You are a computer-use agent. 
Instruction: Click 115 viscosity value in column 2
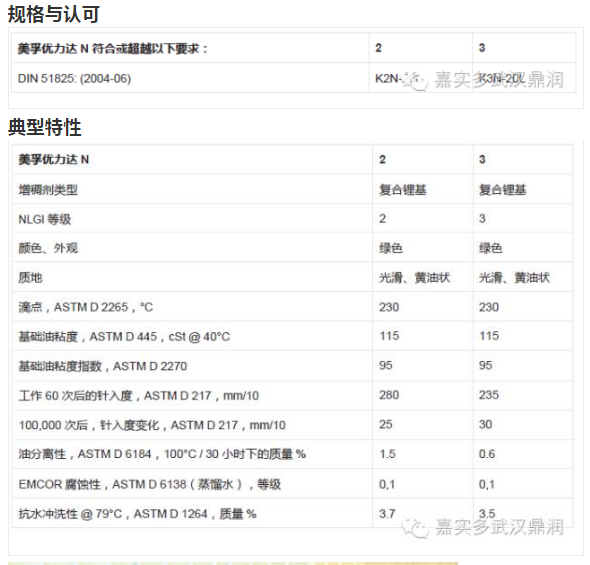(x=389, y=336)
